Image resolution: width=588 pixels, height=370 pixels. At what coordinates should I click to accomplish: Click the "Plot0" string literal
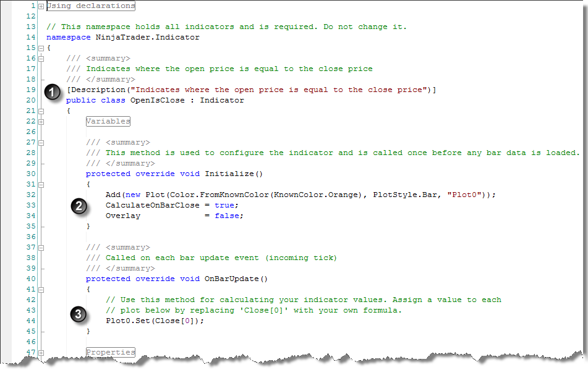click(464, 195)
